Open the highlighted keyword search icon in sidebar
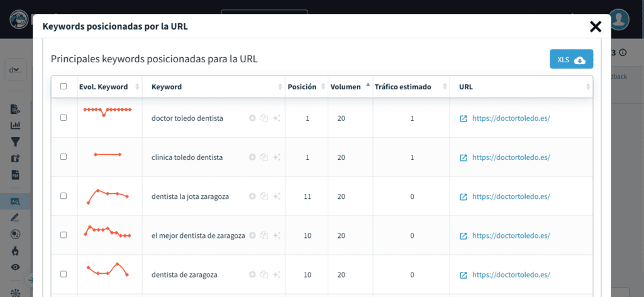The width and height of the screenshot is (644, 297). point(15,201)
